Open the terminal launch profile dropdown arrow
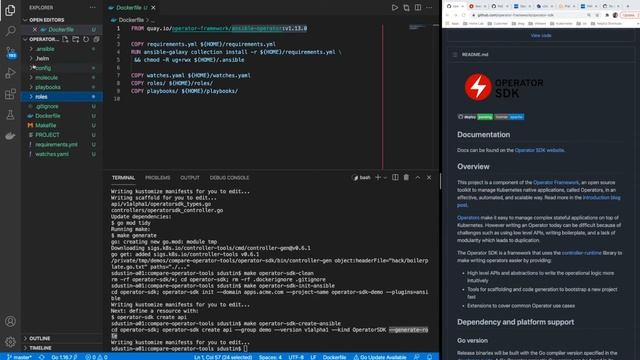640x360 pixels. pos(385,178)
